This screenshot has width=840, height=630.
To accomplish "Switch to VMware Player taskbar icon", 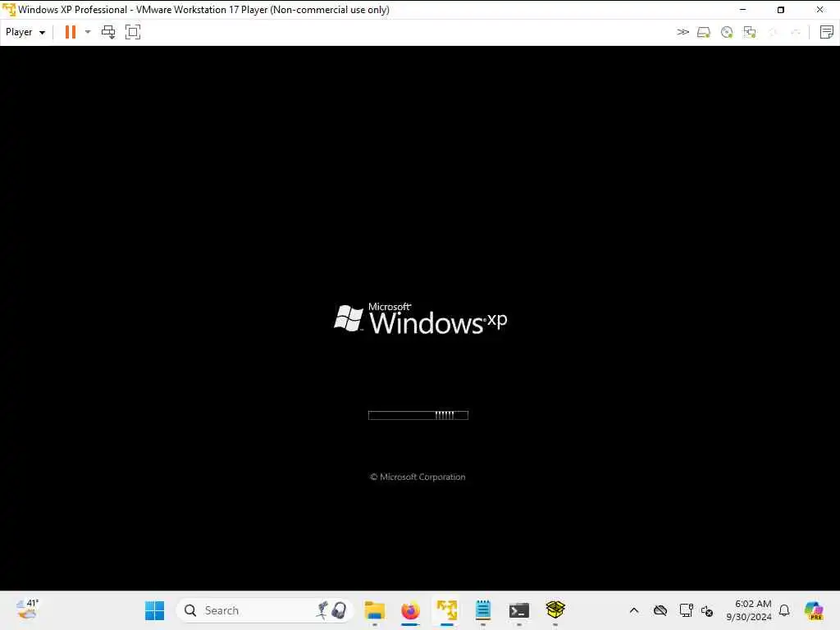I will click(447, 610).
